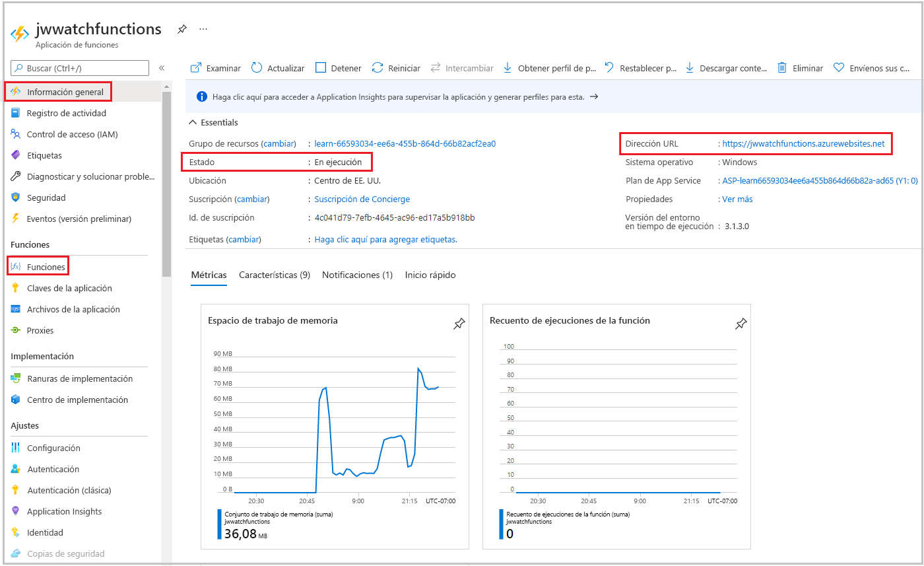
Task: Click Obtener perfil de publicación
Action: pyautogui.click(x=549, y=68)
